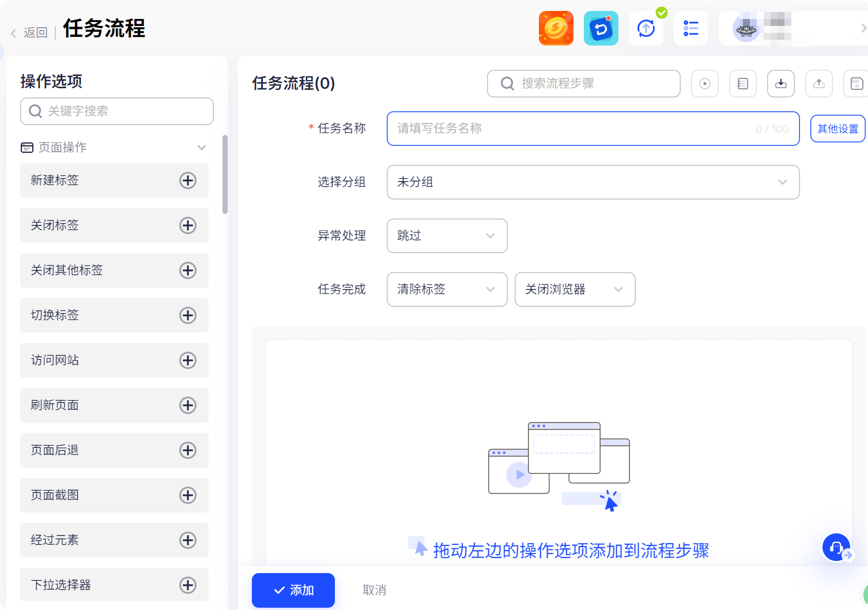
Task: Open the 选择分组 dropdown showing 未分组
Action: point(592,182)
